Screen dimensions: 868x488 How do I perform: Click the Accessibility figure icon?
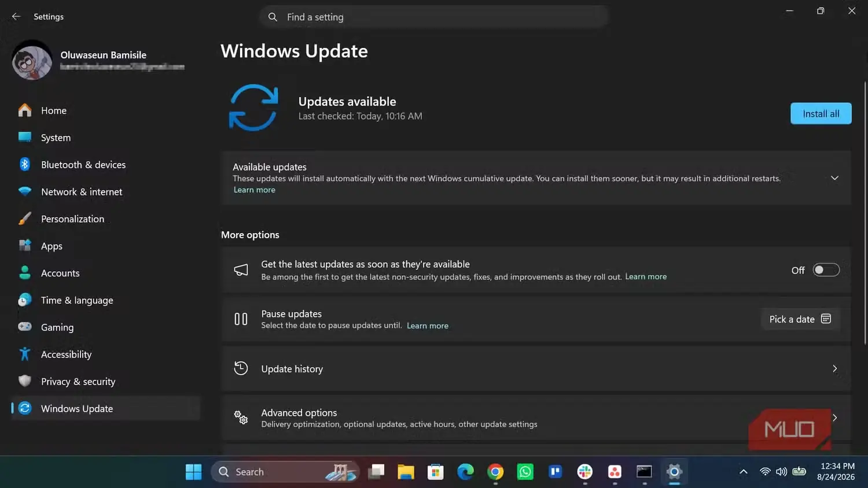pyautogui.click(x=25, y=354)
